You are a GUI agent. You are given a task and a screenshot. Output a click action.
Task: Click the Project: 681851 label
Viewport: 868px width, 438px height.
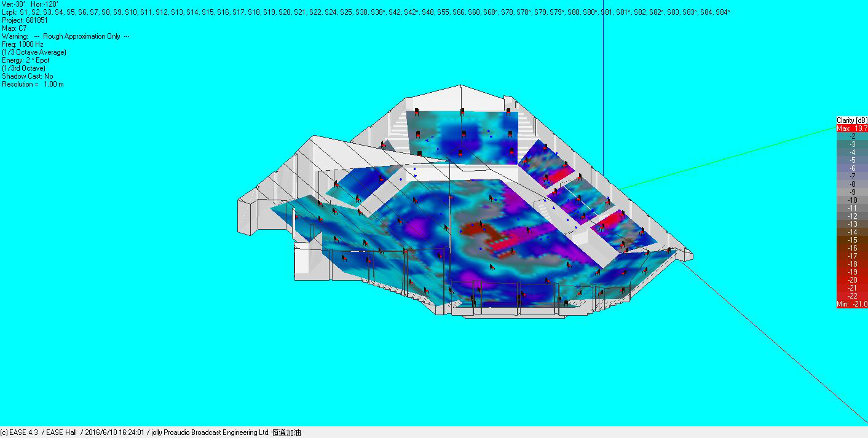[x=25, y=20]
